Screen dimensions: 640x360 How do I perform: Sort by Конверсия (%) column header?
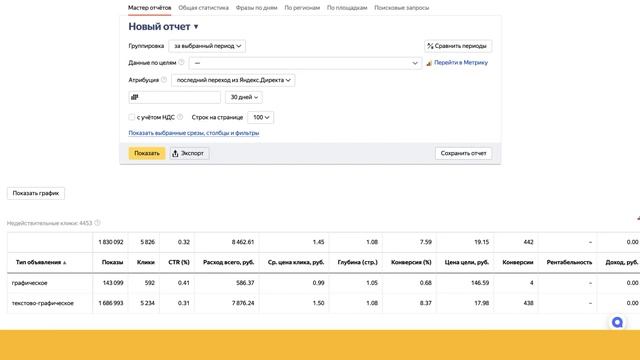(x=411, y=262)
